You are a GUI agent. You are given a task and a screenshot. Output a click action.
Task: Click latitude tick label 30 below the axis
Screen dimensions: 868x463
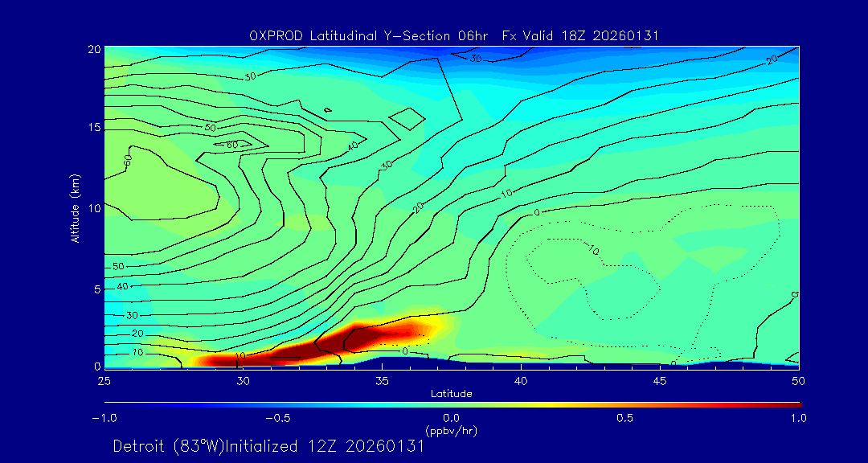243,381
